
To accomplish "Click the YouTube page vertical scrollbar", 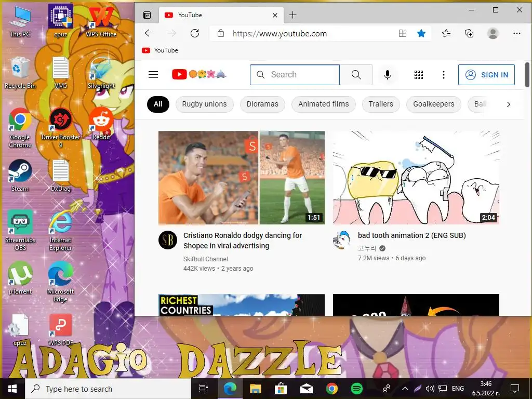I will point(528,75).
